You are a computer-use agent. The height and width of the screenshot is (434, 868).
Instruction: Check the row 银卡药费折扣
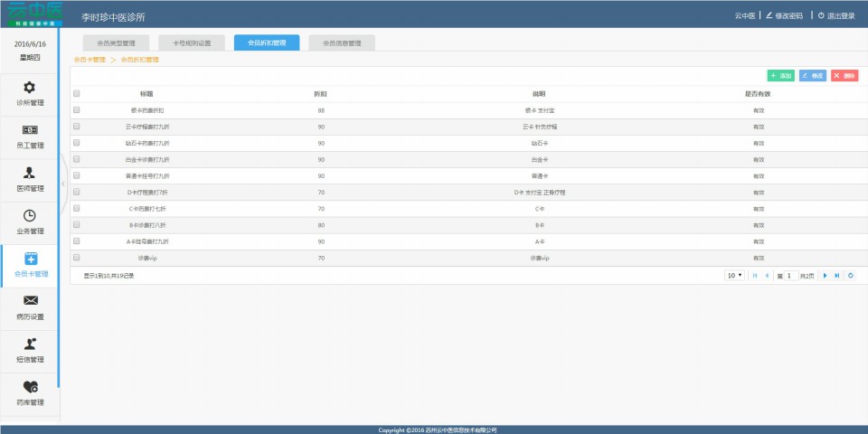(x=77, y=109)
